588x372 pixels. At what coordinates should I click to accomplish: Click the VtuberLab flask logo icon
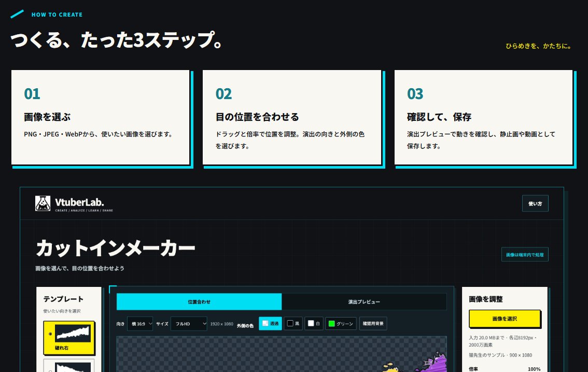click(x=43, y=203)
